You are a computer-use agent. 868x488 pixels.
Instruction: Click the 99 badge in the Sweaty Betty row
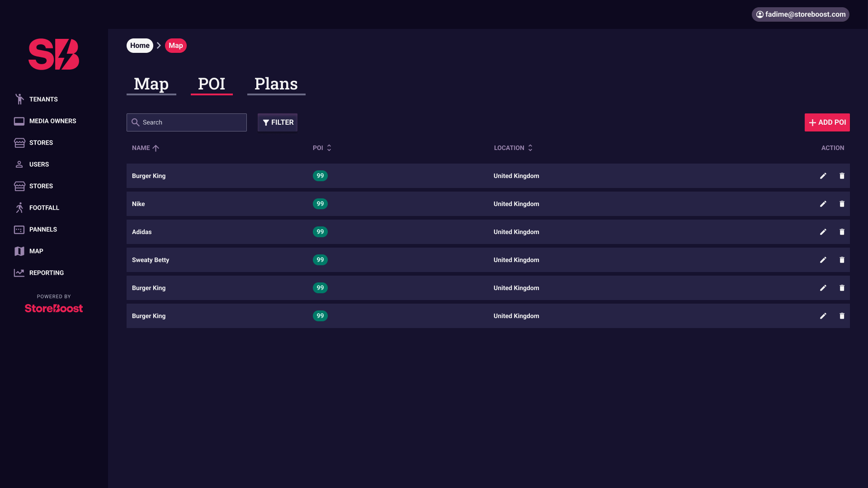pos(320,260)
